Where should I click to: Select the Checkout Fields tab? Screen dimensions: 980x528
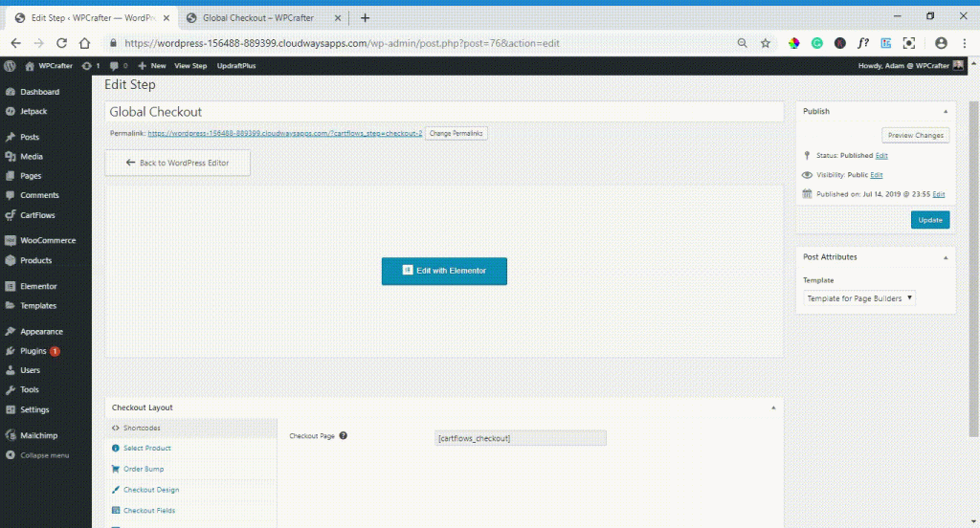[x=191, y=511]
